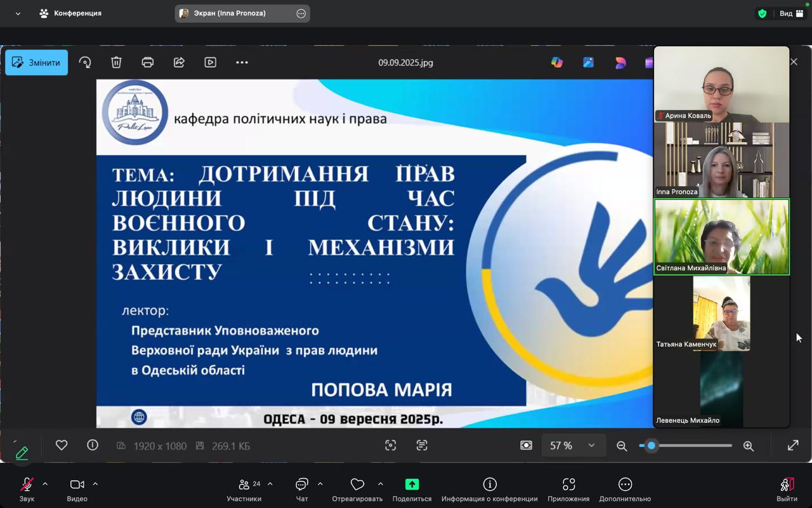Print the 09.09.2025.jpg image

(x=148, y=62)
